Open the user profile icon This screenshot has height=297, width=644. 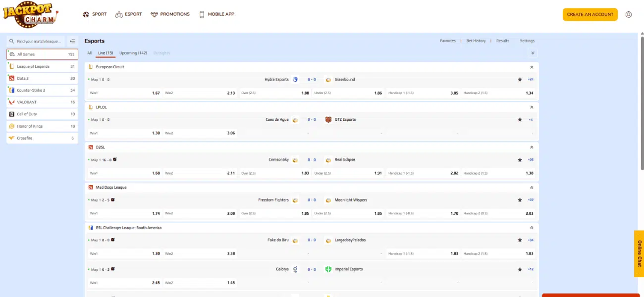[x=629, y=14]
